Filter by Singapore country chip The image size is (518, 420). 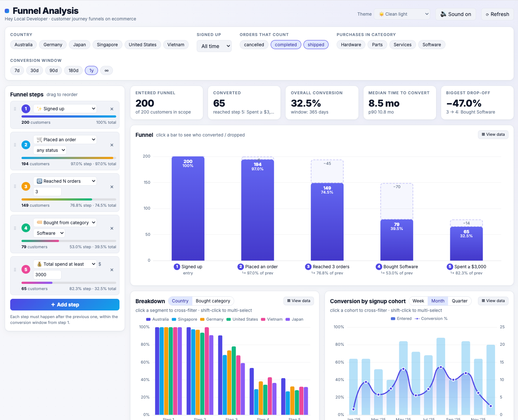coord(107,45)
